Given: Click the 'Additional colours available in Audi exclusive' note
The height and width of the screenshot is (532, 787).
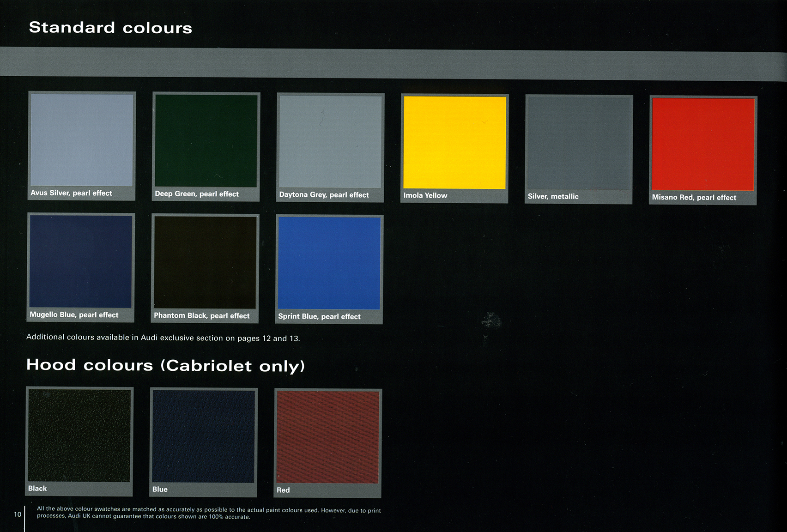Looking at the screenshot, I should (163, 338).
